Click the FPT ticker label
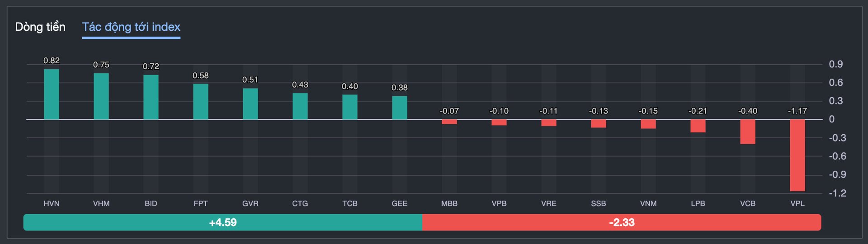 point(201,203)
